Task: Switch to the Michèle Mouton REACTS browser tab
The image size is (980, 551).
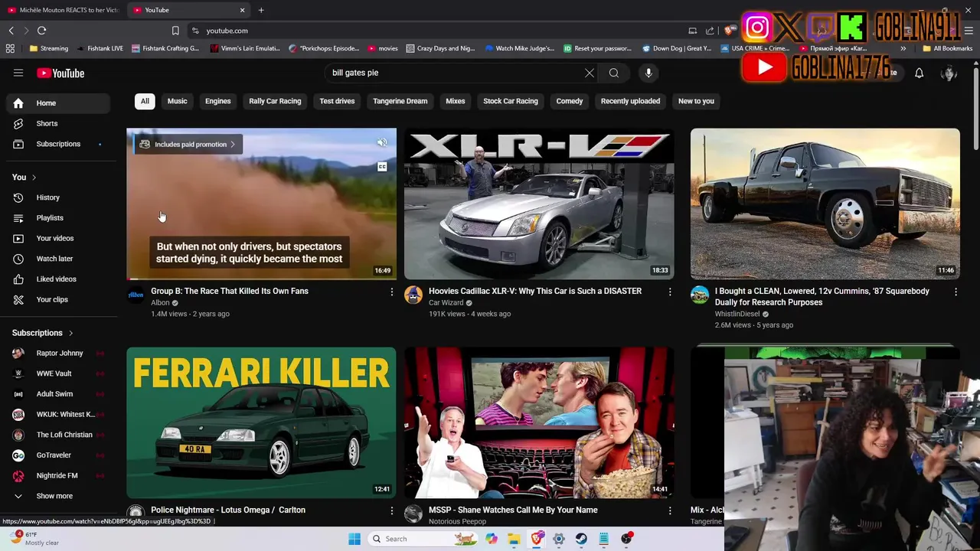Action: click(63, 10)
